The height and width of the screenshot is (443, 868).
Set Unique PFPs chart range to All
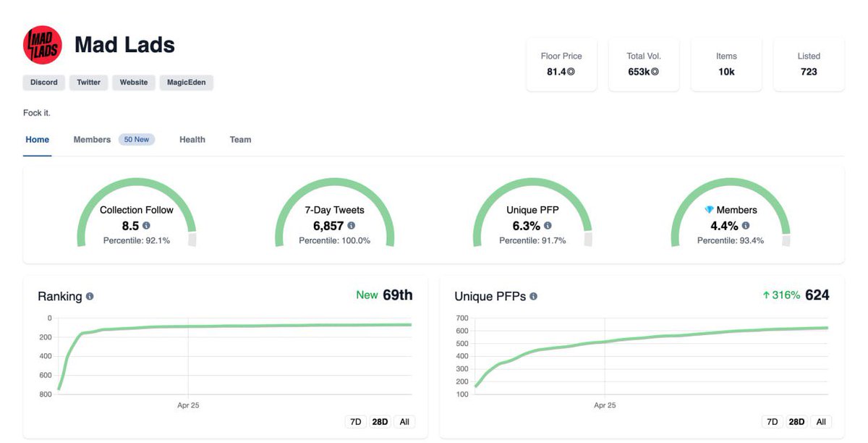(821, 421)
